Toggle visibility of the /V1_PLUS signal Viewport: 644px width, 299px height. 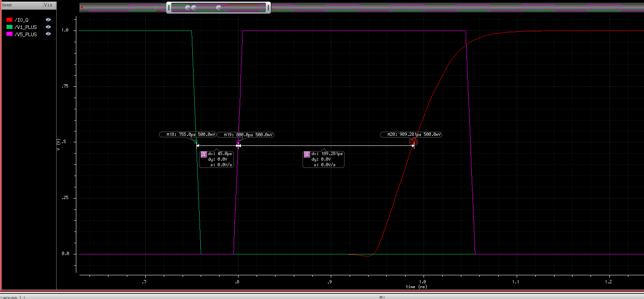point(48,27)
